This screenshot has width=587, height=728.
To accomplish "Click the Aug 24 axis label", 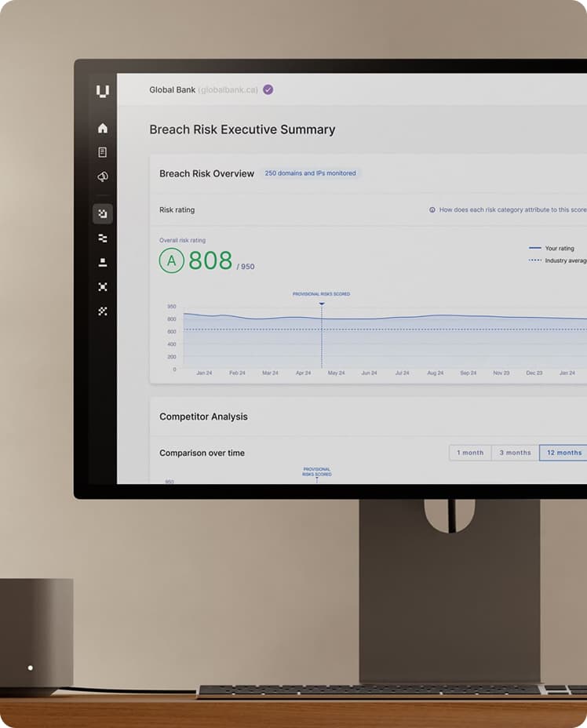I will point(435,373).
